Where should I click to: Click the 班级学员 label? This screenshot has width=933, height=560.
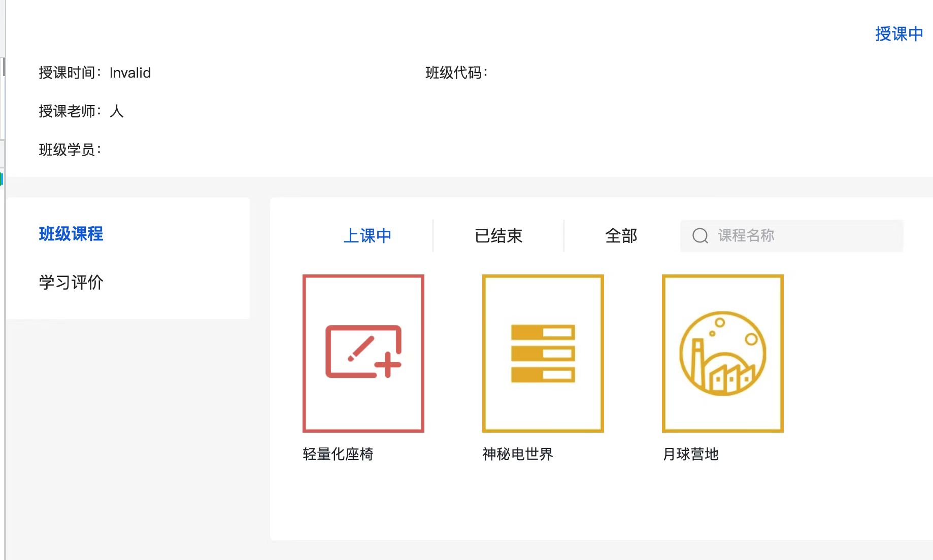pos(70,150)
